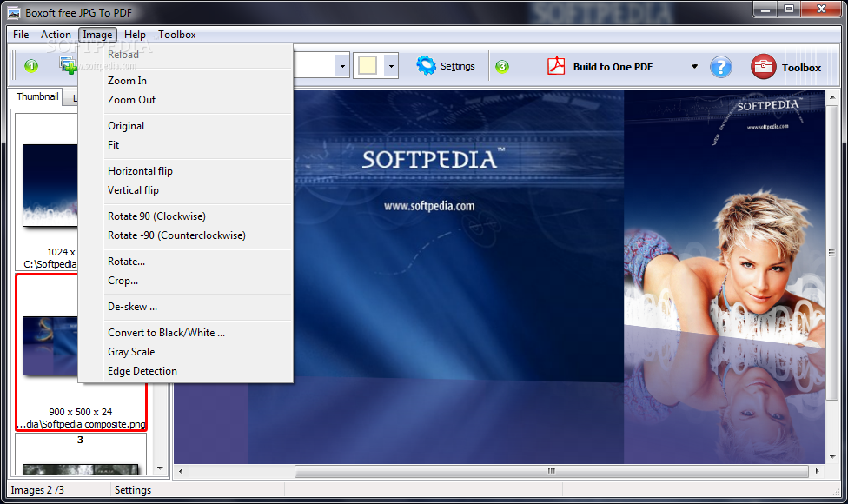The width and height of the screenshot is (848, 504).
Task: Select De-skew ... option
Action: (186, 307)
